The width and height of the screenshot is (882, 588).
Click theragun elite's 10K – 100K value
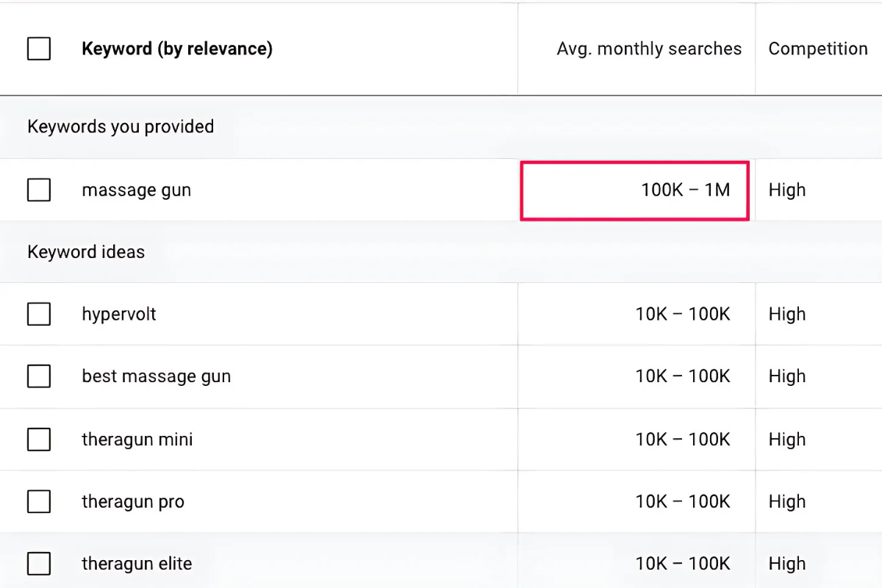683,564
